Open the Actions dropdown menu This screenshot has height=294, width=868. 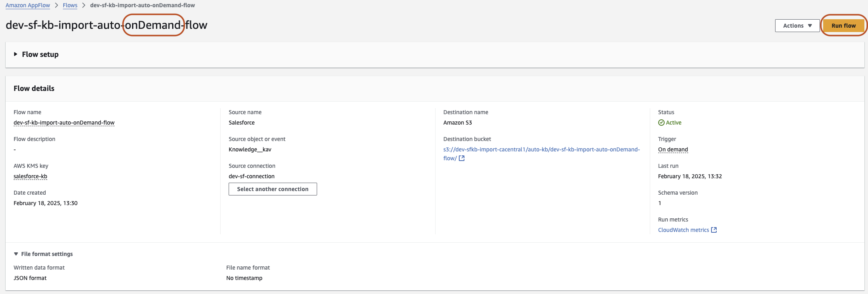pyautogui.click(x=797, y=26)
